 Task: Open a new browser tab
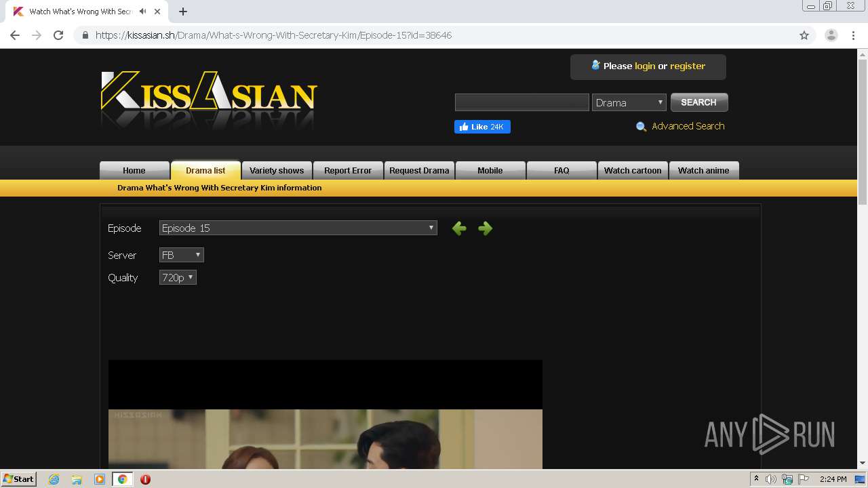pos(183,12)
